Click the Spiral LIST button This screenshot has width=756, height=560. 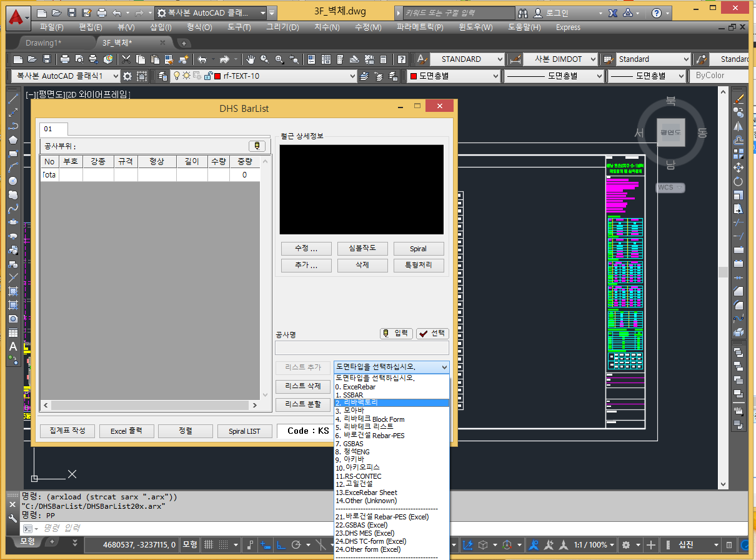click(244, 431)
